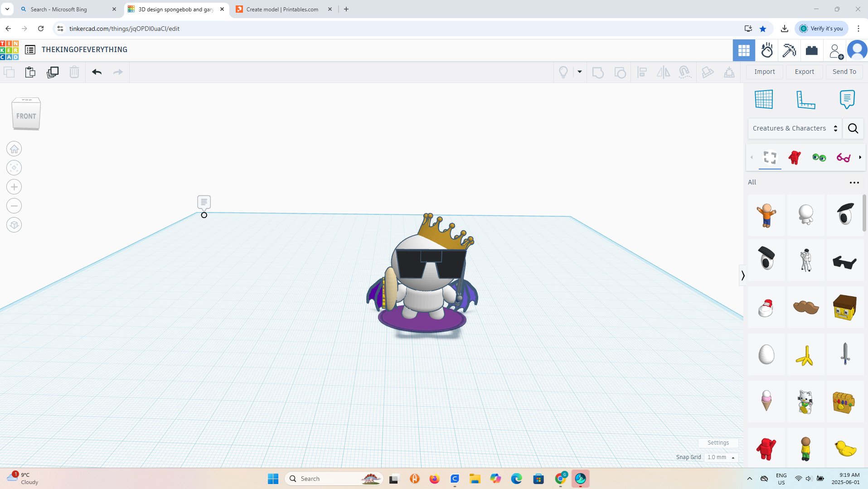Select the Workplane tool
The width and height of the screenshot is (868, 489).
(764, 99)
